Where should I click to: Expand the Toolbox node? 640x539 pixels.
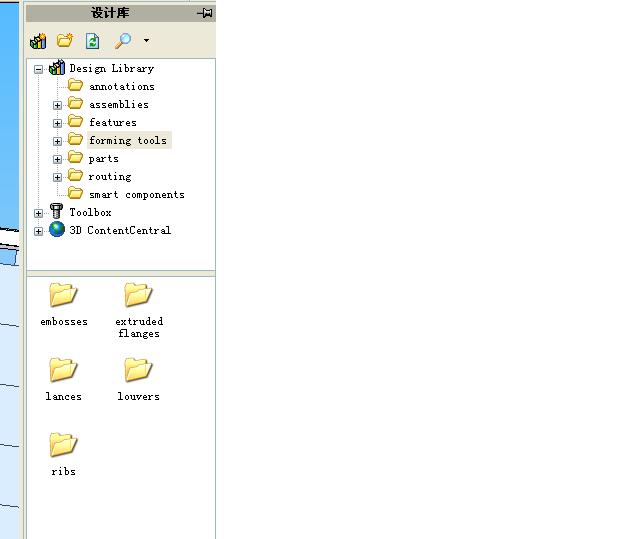click(x=38, y=213)
